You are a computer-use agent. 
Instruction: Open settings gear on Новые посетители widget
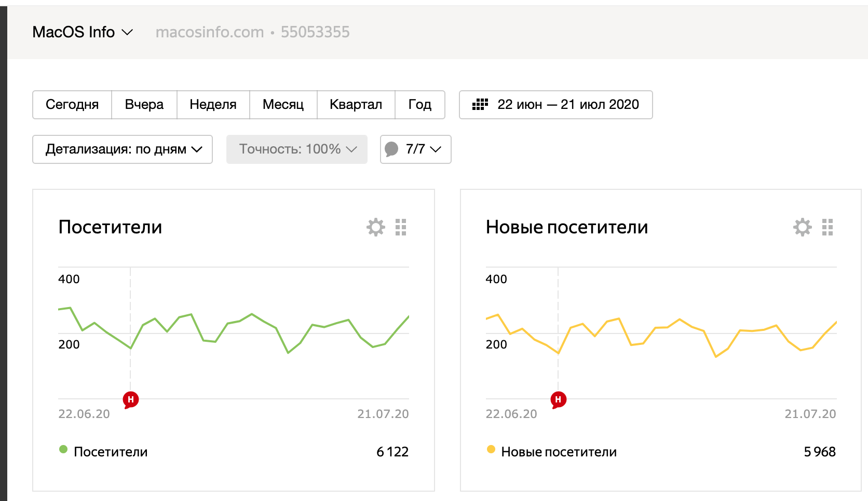pyautogui.click(x=803, y=227)
